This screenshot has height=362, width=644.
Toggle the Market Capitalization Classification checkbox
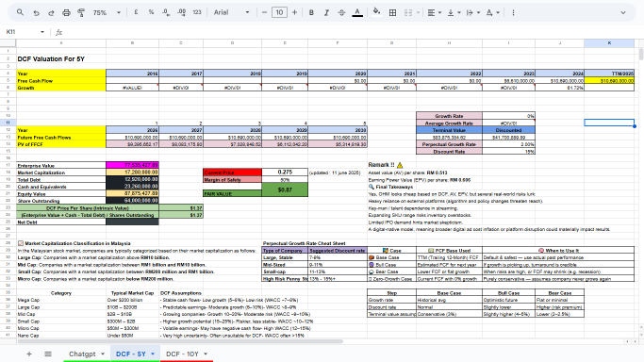[21, 243]
